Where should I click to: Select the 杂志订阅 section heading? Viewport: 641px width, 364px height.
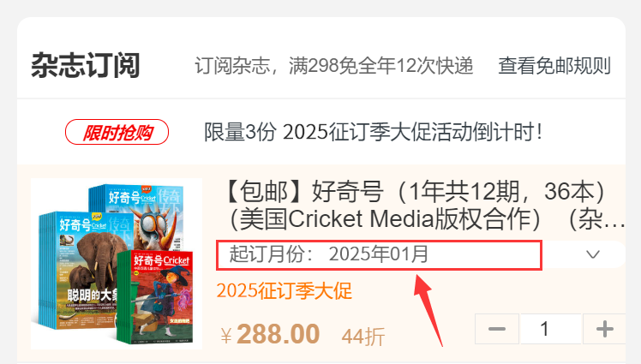[x=86, y=65]
